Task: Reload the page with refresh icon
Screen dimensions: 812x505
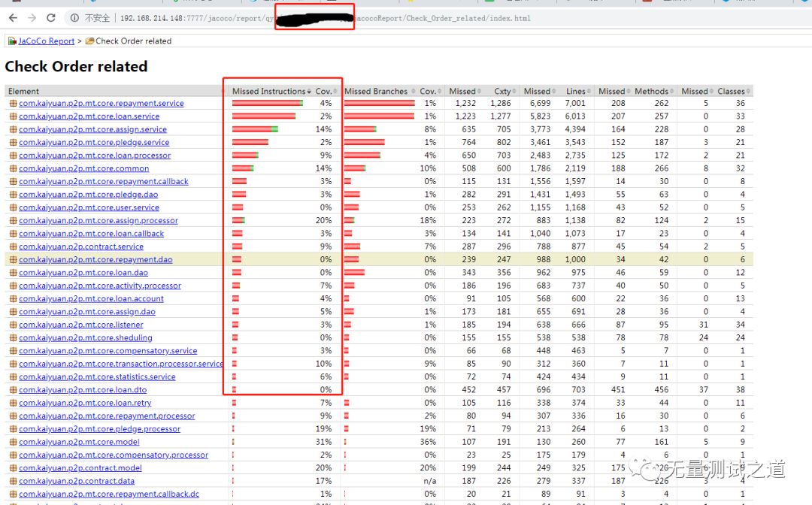Action: [x=51, y=17]
